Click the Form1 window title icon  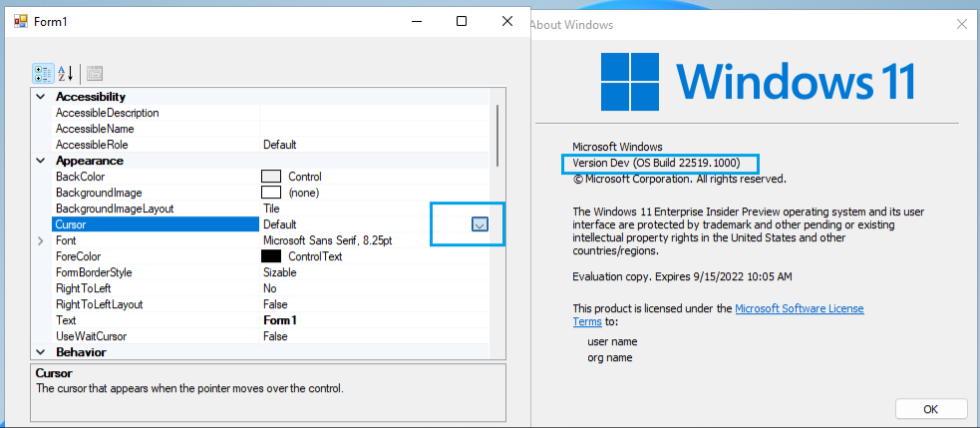(x=21, y=22)
